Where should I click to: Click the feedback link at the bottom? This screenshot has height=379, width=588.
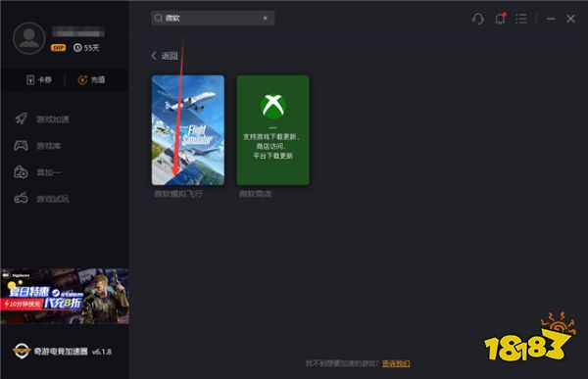396,363
